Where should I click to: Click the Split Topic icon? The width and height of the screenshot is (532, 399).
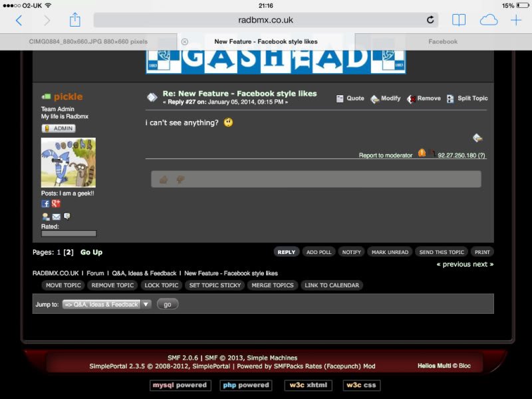click(x=450, y=98)
